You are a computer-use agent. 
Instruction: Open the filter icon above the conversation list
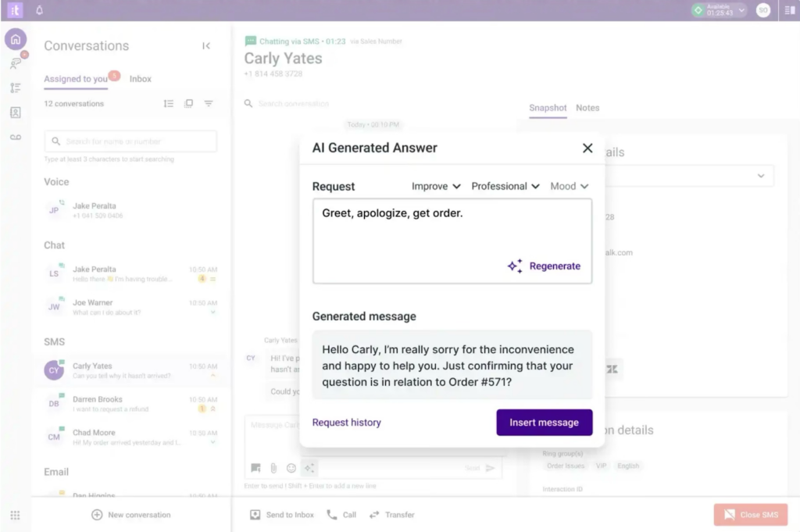click(208, 103)
